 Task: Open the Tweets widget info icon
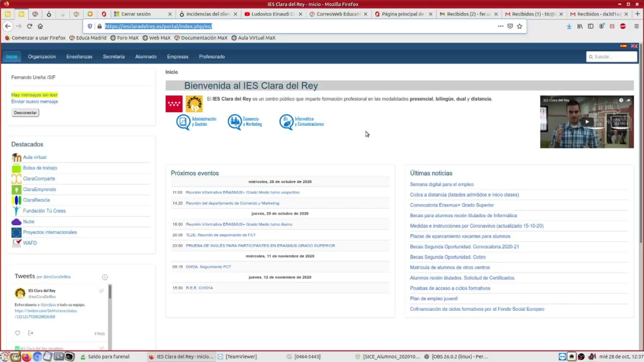[105, 277]
